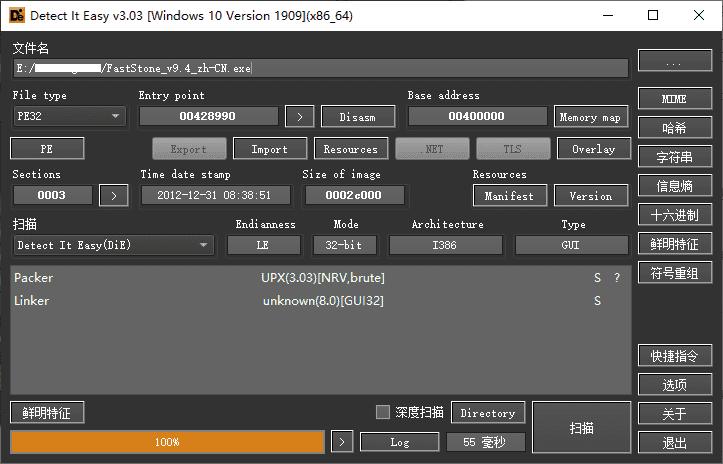
Task: Click the browse file '...' button
Action: (x=675, y=63)
